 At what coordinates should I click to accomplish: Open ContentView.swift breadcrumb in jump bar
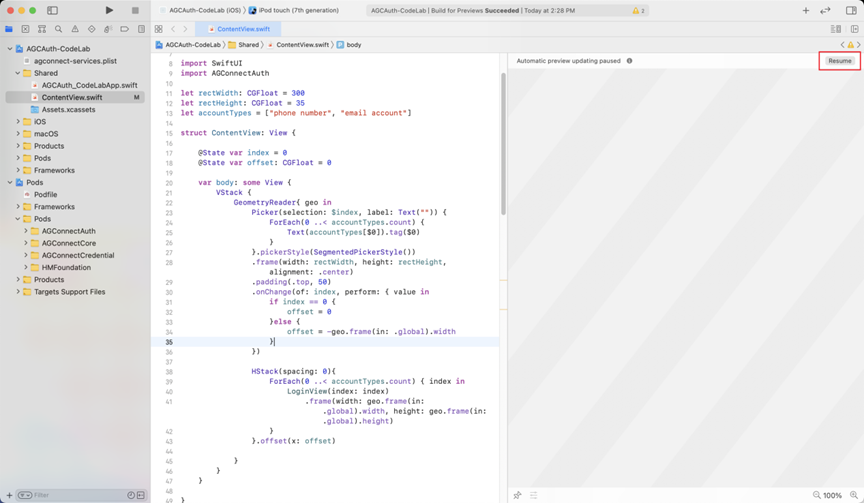(x=298, y=45)
